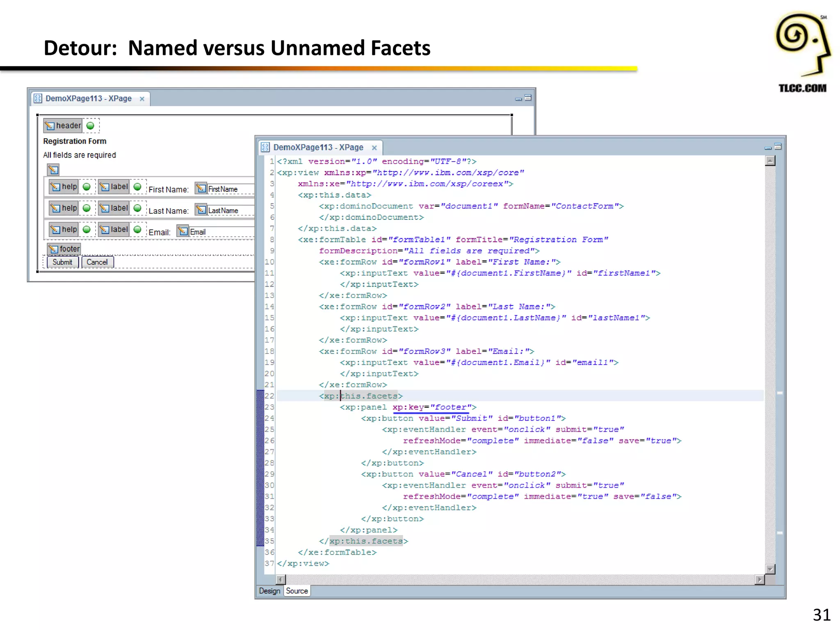Click the left arrow of the horizontal scrollbar

281,580
